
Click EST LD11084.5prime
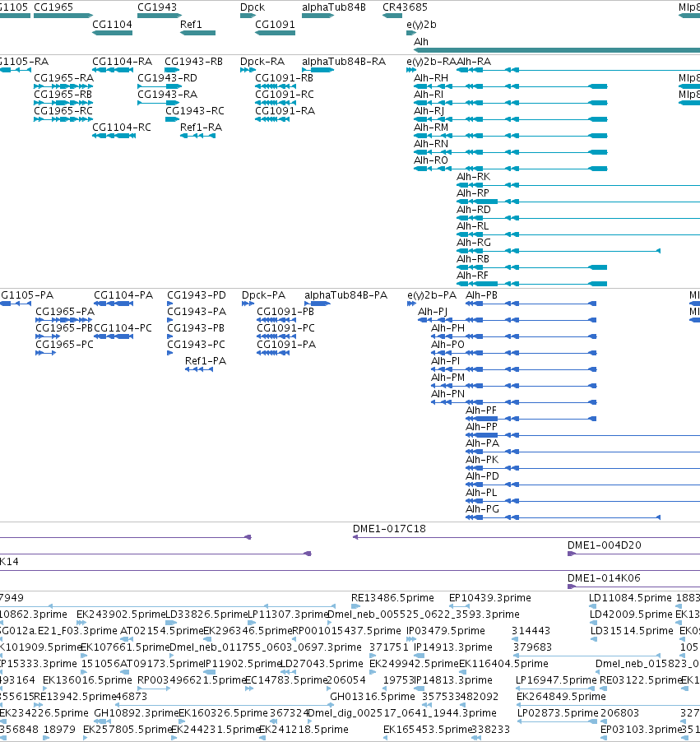pos(592,606)
